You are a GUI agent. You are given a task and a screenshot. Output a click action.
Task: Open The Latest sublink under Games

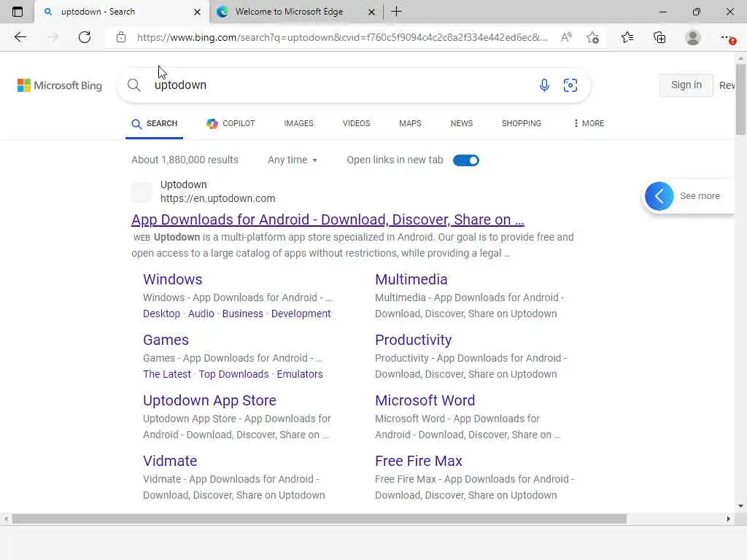[167, 374]
